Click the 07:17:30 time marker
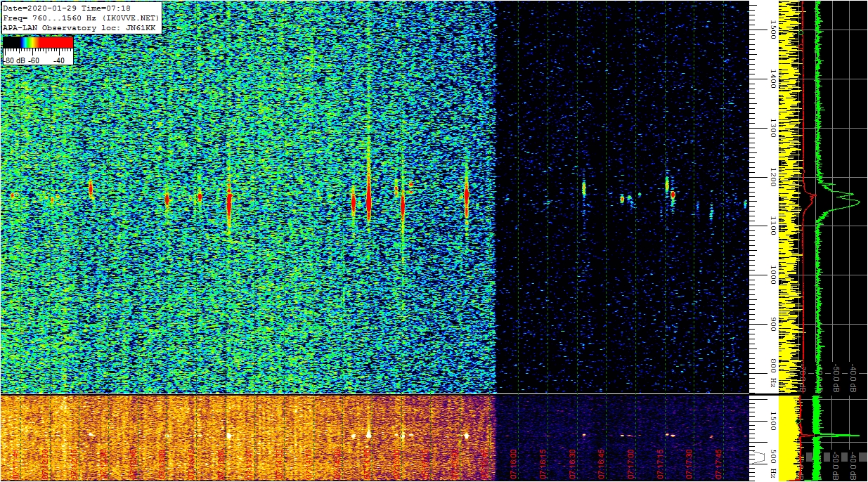Screen dimensions: 868x482 (x=689, y=464)
